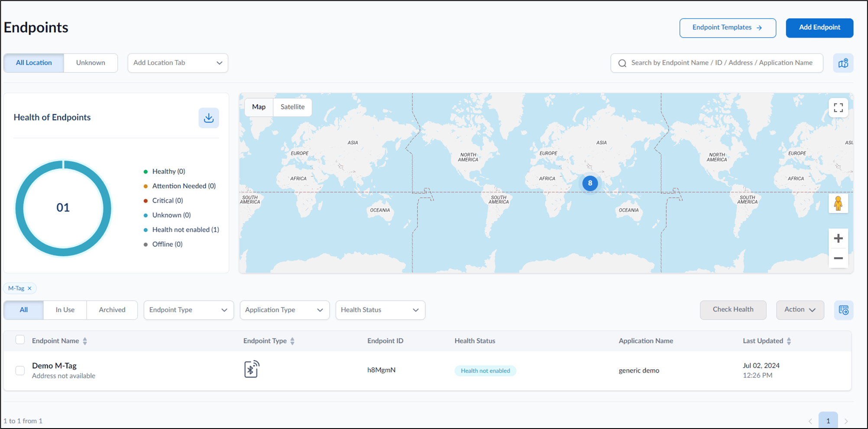Screen dimensions: 868x429
Task: Download the Health of Endpoints report
Action: click(x=208, y=118)
